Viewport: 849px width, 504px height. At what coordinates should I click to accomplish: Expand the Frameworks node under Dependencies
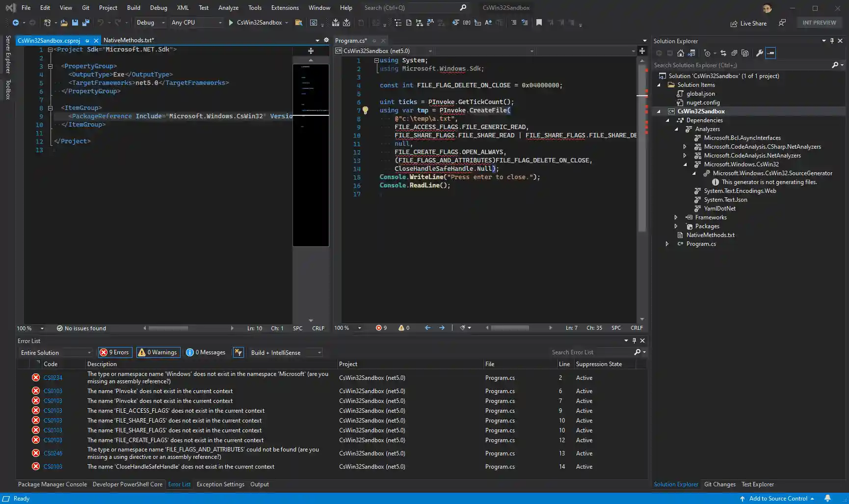[x=676, y=217]
